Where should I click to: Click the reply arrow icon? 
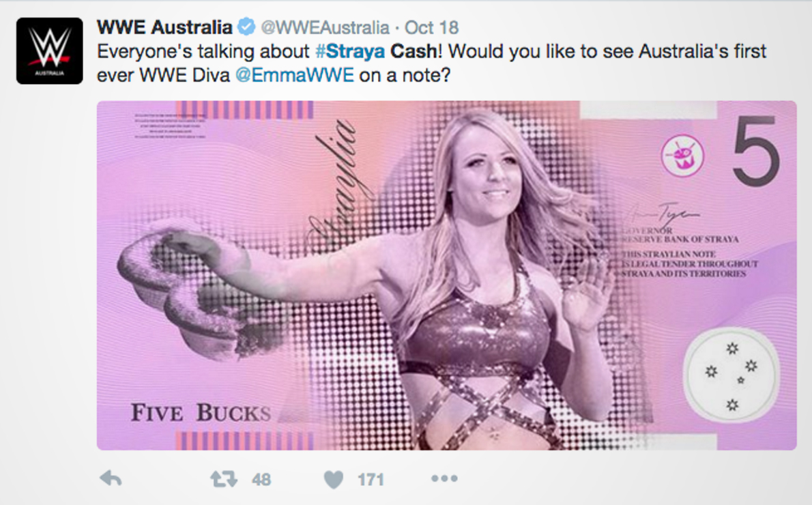click(111, 478)
